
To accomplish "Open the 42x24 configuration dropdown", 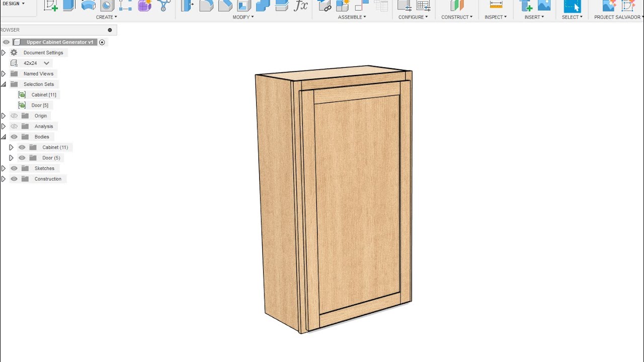I will tap(46, 63).
